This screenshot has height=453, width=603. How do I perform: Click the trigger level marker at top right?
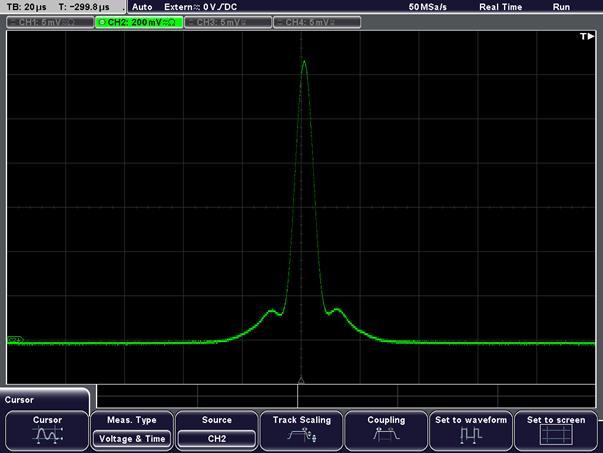(x=587, y=36)
